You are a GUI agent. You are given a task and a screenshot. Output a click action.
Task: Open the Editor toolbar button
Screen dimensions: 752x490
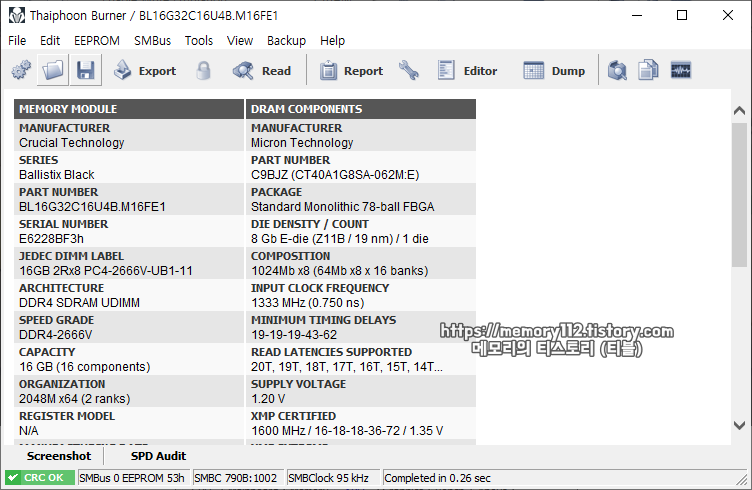pos(467,70)
